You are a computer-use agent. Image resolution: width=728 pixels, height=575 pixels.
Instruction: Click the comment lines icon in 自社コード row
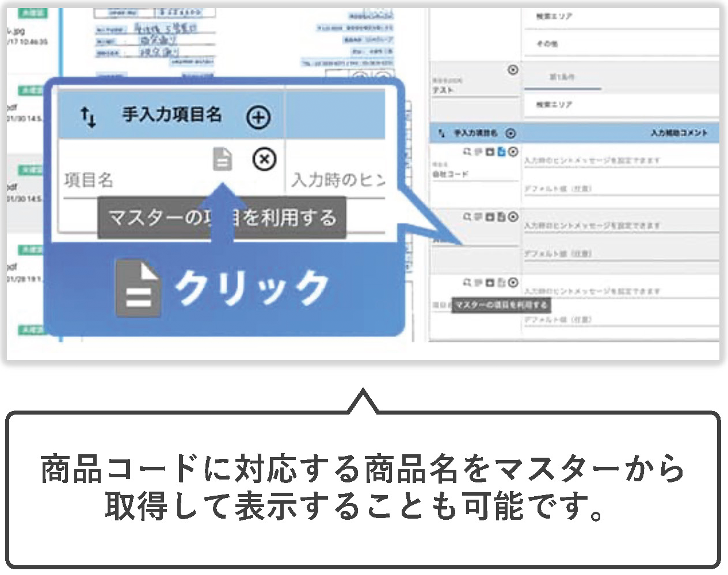click(x=478, y=152)
